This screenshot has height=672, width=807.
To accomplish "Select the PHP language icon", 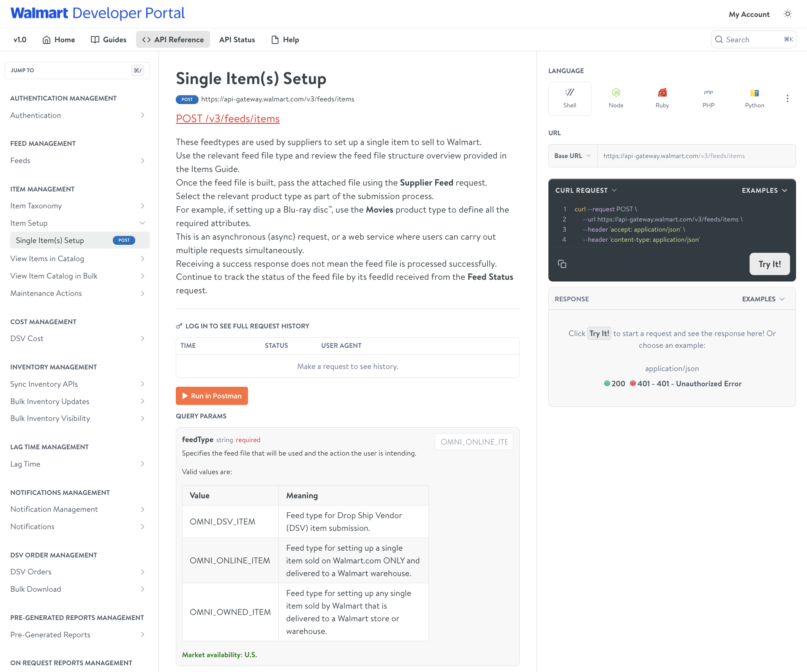I will pos(709,92).
